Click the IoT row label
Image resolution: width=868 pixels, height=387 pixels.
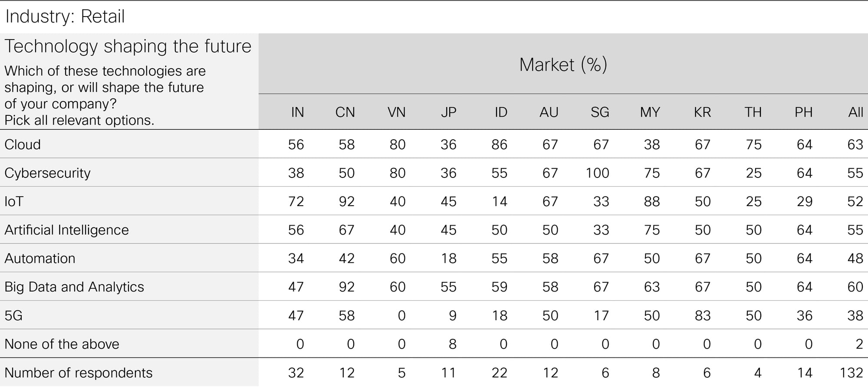pyautogui.click(x=13, y=201)
